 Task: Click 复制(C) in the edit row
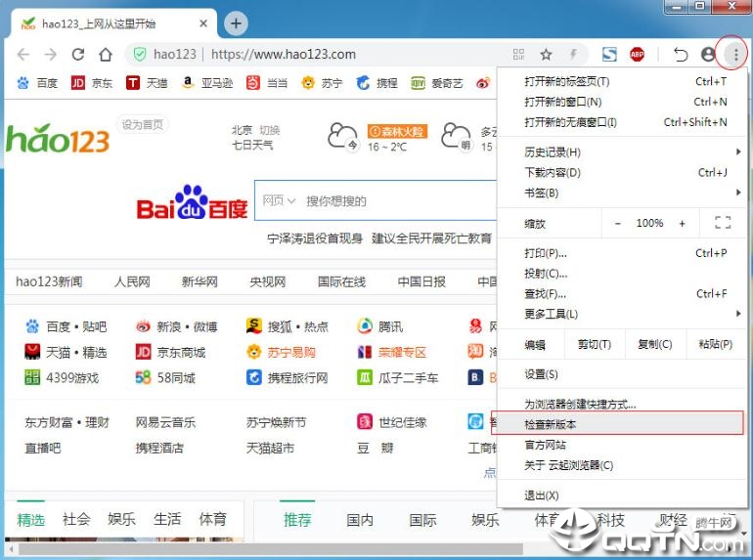655,344
